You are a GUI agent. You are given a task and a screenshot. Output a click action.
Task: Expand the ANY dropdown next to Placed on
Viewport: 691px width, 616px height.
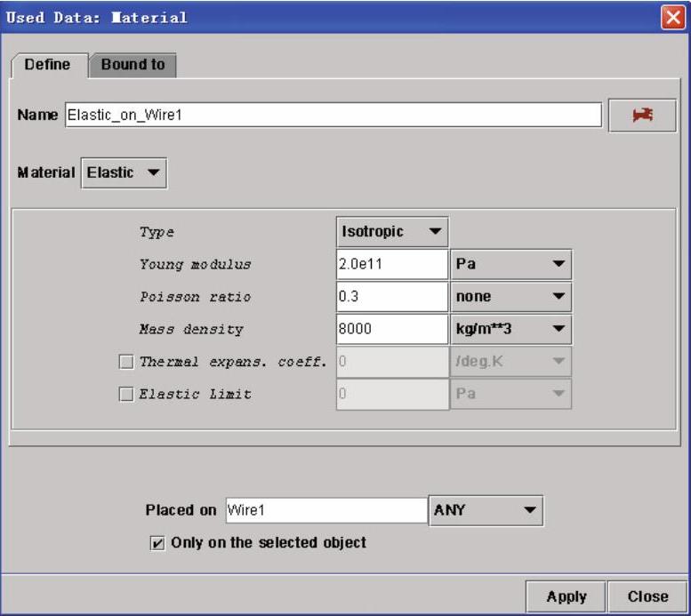point(486,510)
